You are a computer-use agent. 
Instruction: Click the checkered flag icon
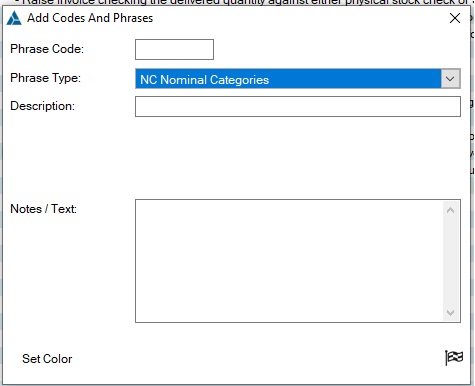click(454, 358)
